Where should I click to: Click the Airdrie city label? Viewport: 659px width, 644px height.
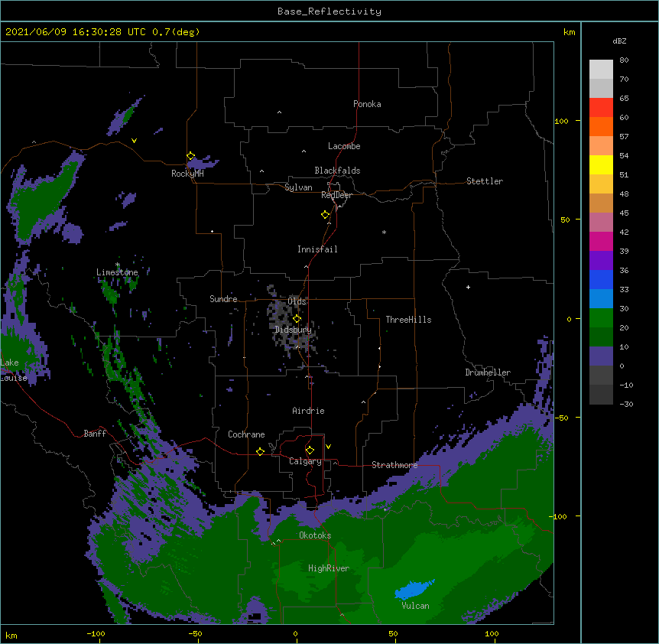click(x=308, y=411)
